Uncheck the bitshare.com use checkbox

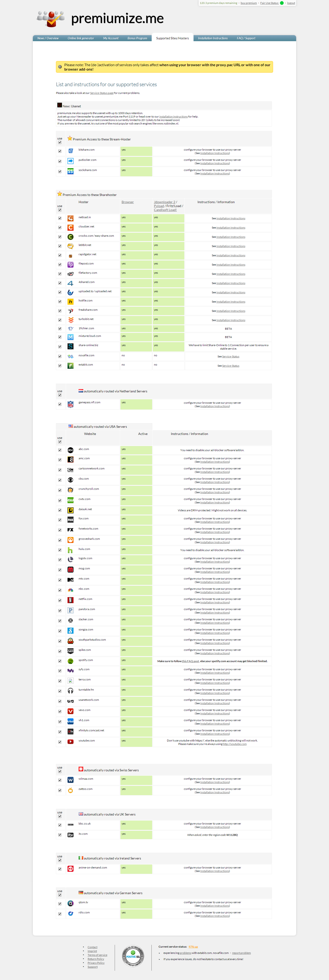(x=60, y=151)
